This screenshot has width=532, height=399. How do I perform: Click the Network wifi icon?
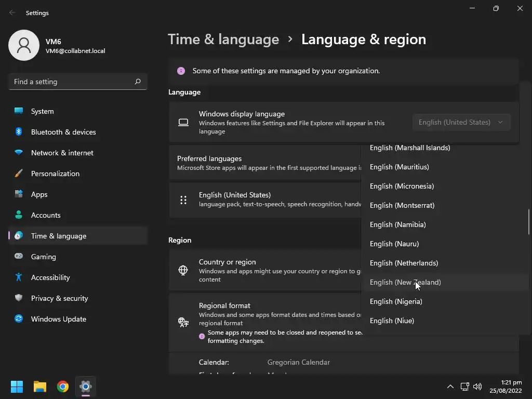click(19, 152)
